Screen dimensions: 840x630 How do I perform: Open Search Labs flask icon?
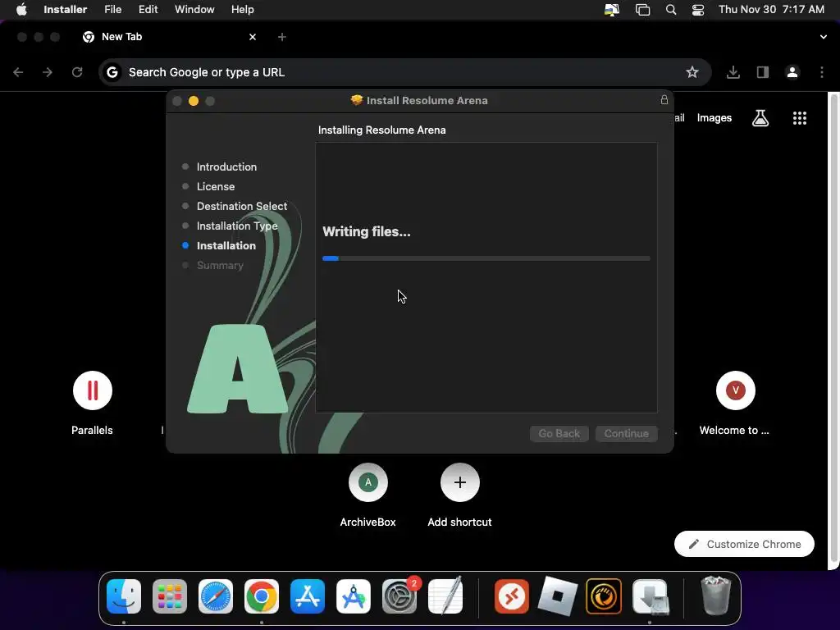760,118
